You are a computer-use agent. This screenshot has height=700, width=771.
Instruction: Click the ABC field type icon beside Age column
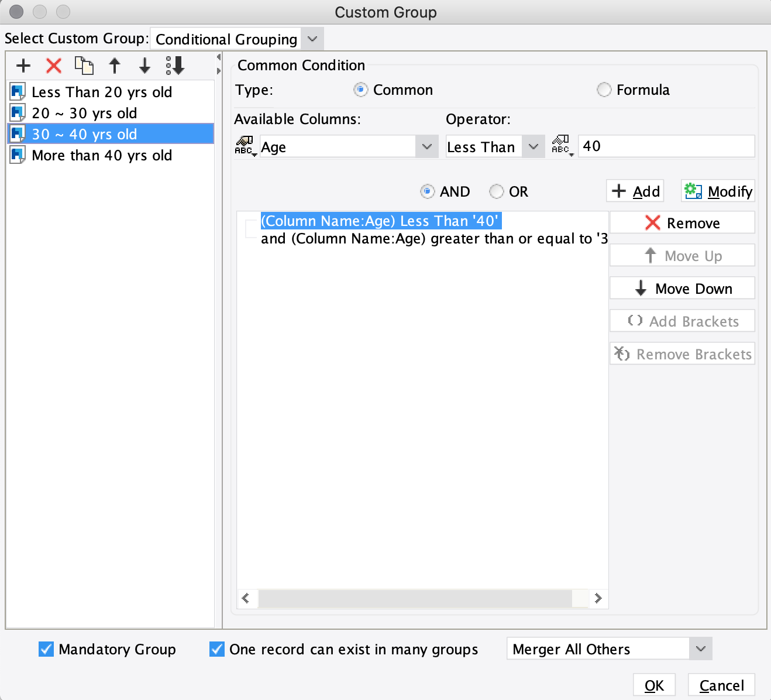pos(246,146)
